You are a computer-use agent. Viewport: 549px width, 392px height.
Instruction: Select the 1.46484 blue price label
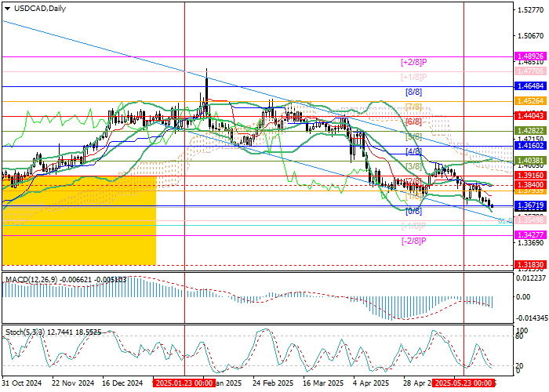531,86
